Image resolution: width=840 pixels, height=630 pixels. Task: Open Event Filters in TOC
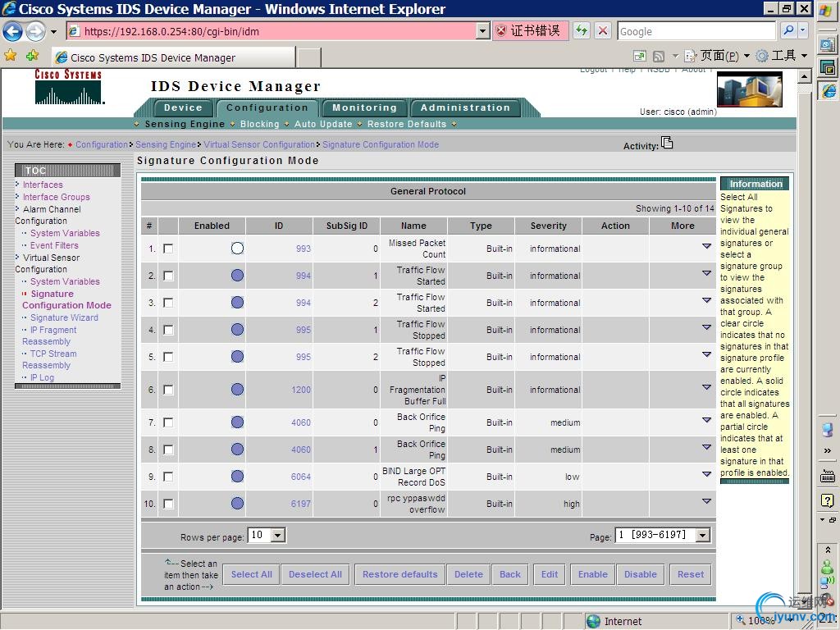[54, 245]
